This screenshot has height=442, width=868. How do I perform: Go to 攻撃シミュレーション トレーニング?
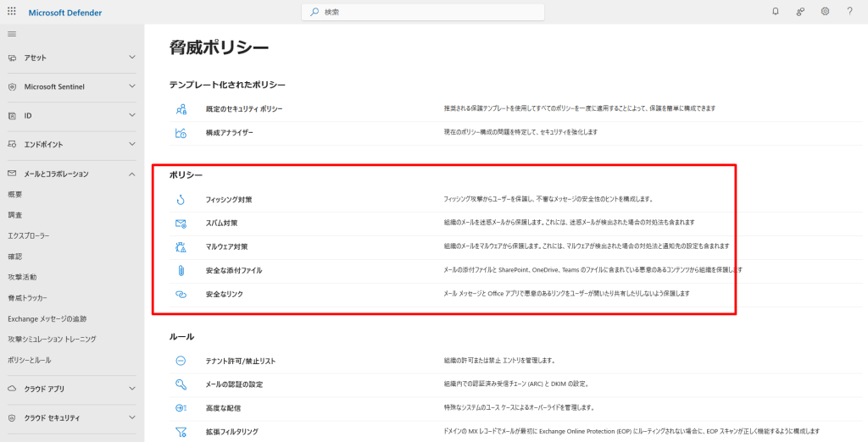click(52, 339)
